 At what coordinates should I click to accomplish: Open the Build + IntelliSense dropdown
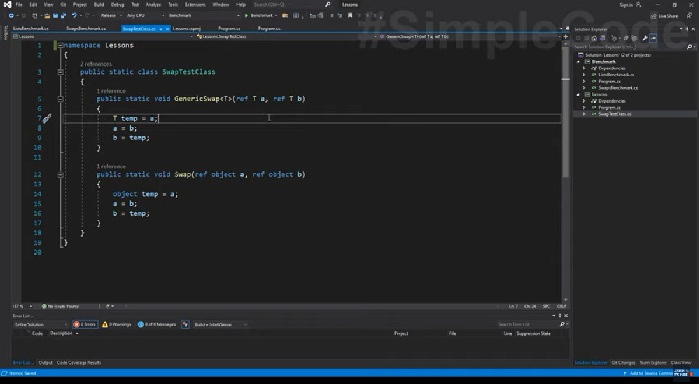[220, 325]
